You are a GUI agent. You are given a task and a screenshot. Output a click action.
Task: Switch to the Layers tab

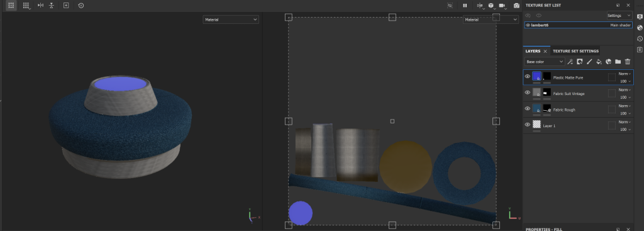533,52
